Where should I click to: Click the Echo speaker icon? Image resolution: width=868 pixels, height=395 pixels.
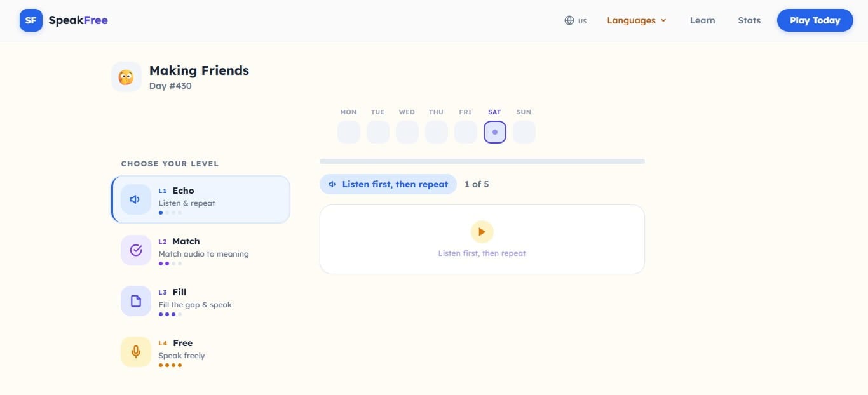135,199
